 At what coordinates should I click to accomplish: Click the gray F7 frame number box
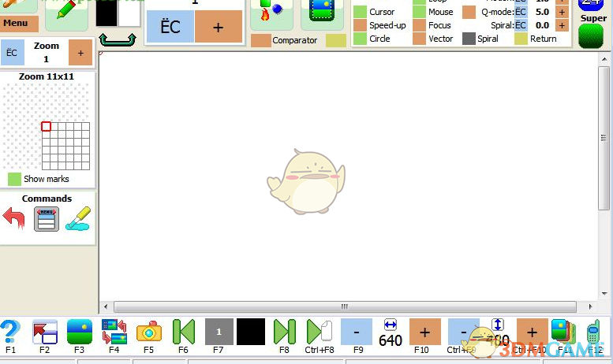(x=219, y=332)
